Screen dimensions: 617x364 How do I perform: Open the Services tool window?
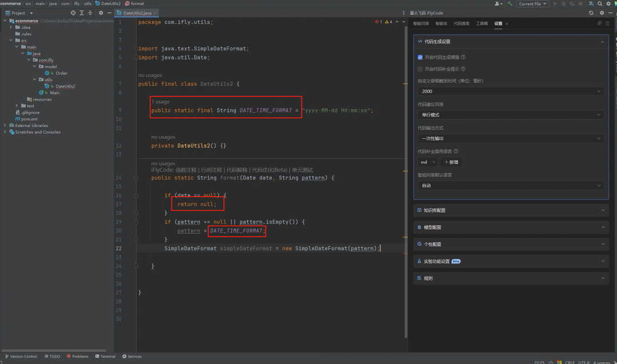tap(132, 356)
